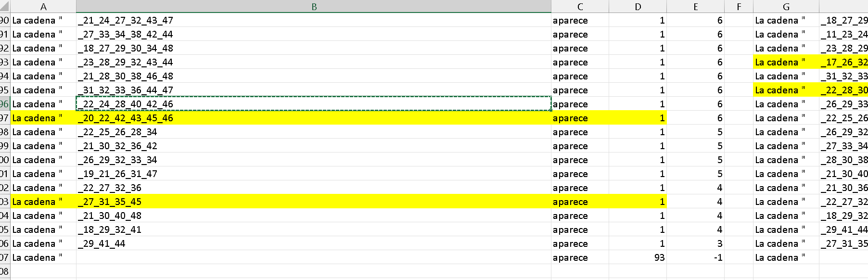Click the value 93 in column D

tap(638, 257)
